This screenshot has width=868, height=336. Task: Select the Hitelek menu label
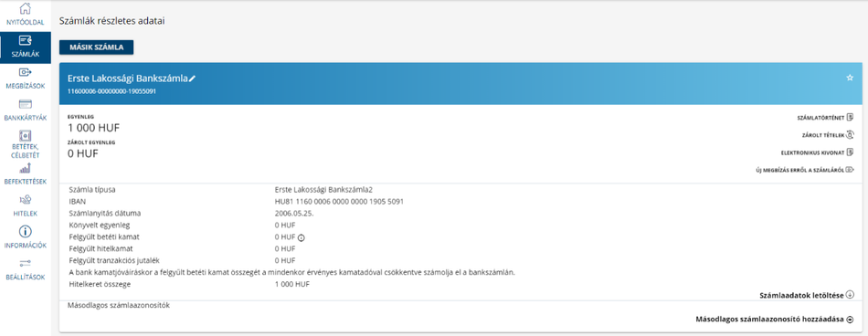click(x=25, y=213)
